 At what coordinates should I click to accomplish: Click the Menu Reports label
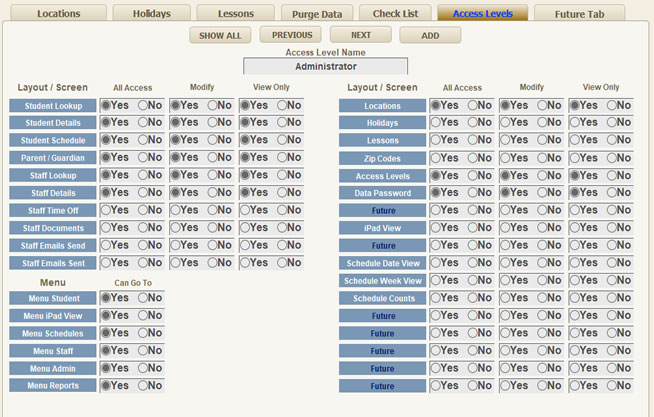click(53, 386)
